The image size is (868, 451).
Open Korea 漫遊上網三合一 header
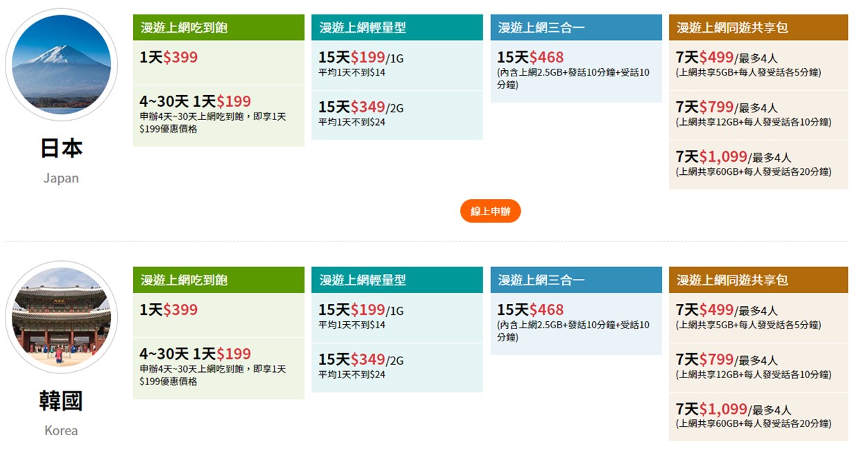[x=575, y=280]
